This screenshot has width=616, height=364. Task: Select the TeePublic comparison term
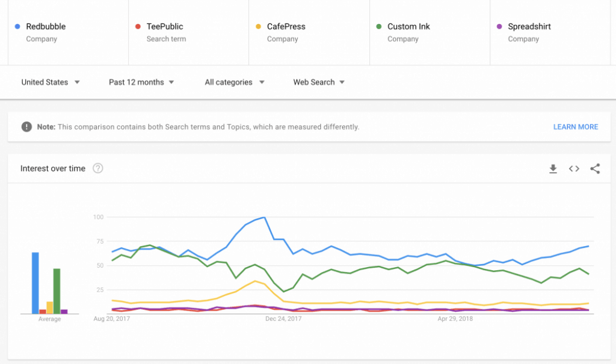tap(188, 32)
